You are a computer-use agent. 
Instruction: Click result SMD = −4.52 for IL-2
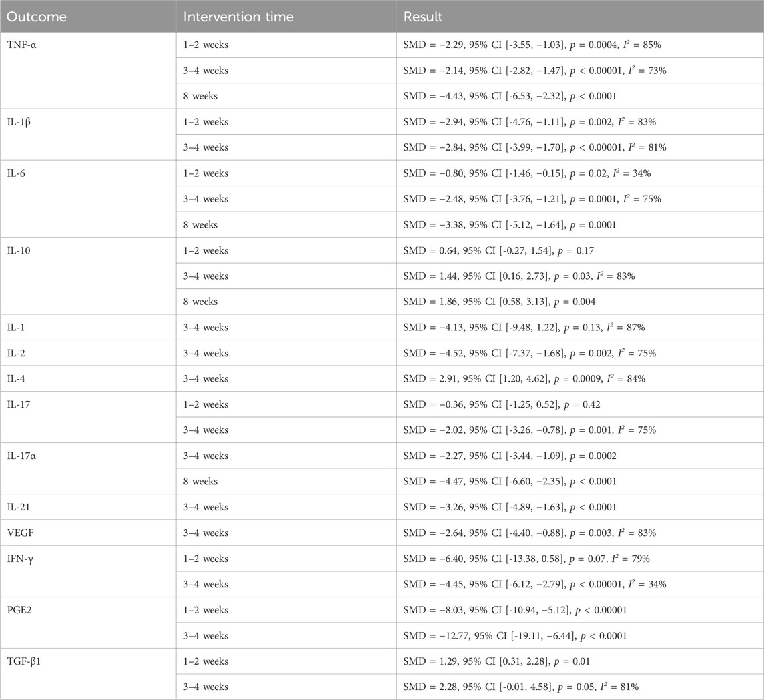[x=580, y=353]
